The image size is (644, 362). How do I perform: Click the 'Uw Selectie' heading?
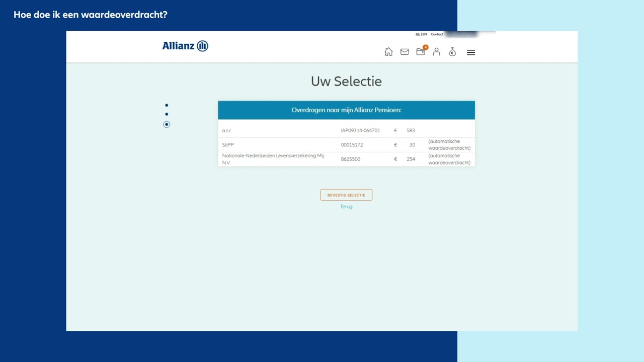click(x=346, y=81)
